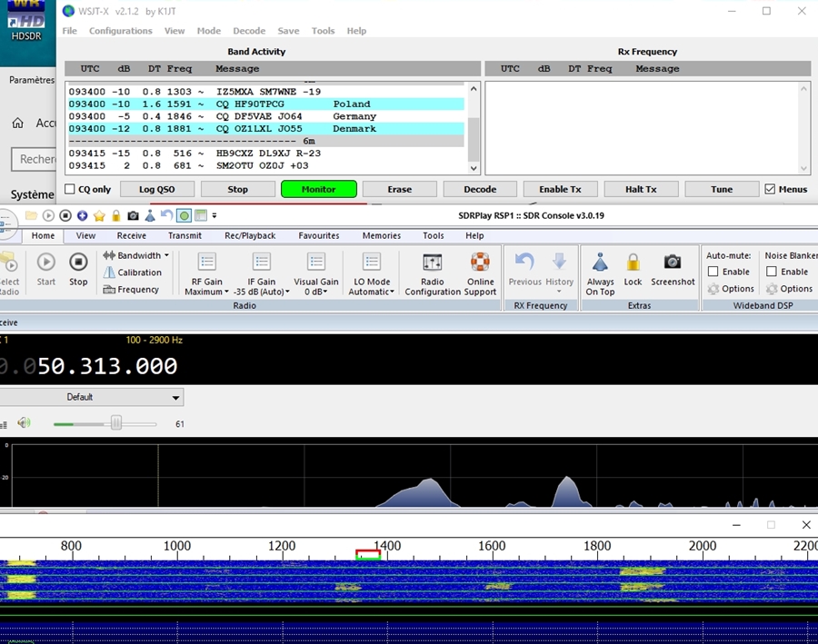Viewport: 818px width, 644px height.
Task: Toggle the green Monitor button
Action: pyautogui.click(x=319, y=189)
